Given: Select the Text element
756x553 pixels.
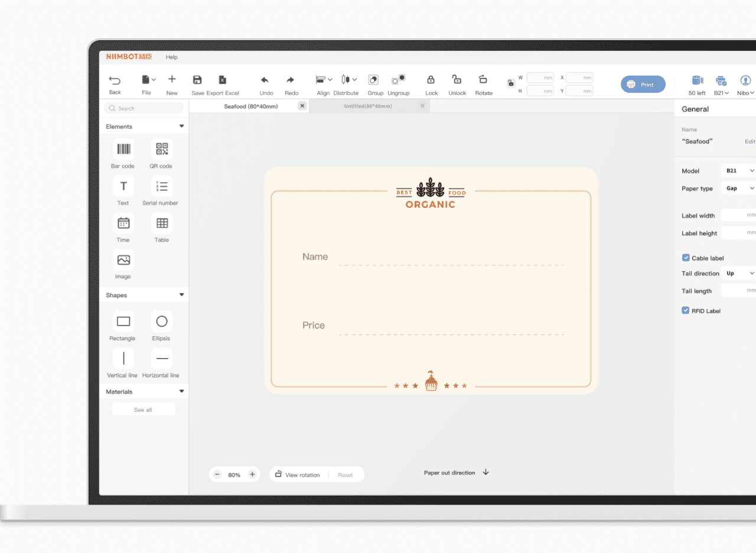Looking at the screenshot, I should tap(123, 186).
